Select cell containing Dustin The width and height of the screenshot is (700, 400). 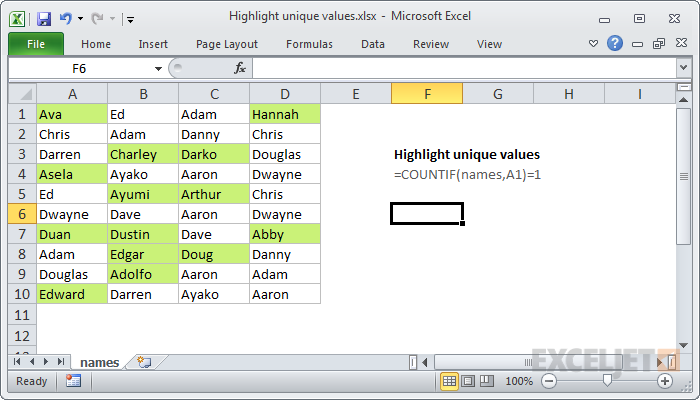pos(143,234)
